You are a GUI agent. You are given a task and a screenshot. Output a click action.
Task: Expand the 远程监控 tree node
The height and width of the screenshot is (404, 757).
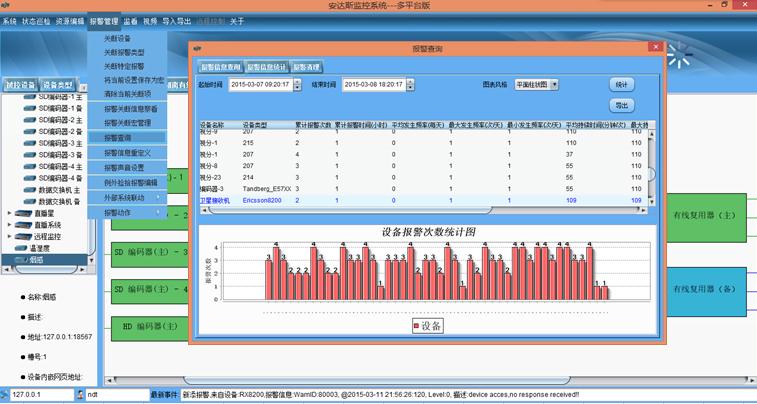tap(9, 237)
